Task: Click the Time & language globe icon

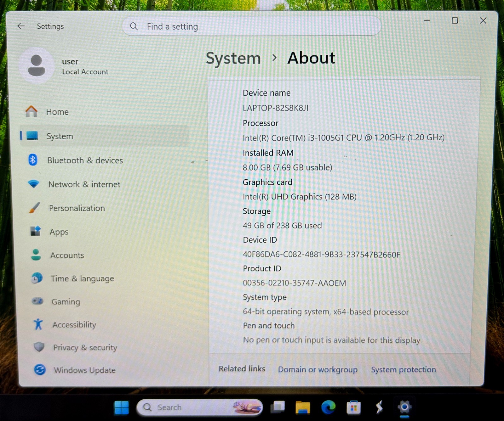Action: 37,278
